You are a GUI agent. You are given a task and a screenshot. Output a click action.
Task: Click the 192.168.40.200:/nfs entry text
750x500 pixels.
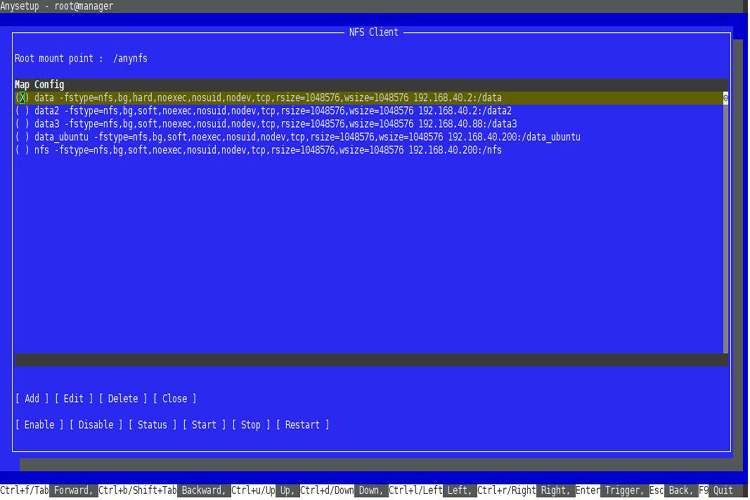point(455,150)
